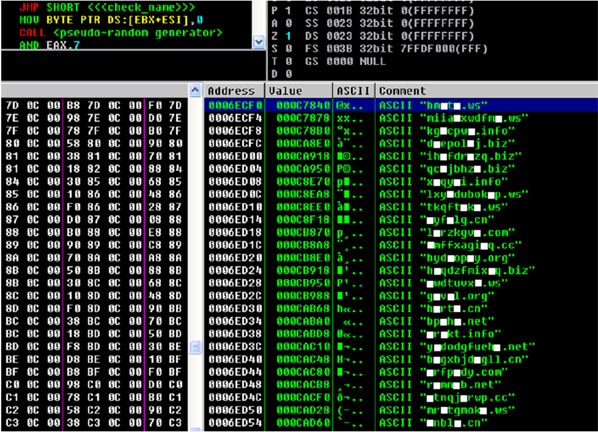The width and height of the screenshot is (598, 432).
Task: Click the comment containing "tgmok" .ws domain
Action: [x=447, y=410]
